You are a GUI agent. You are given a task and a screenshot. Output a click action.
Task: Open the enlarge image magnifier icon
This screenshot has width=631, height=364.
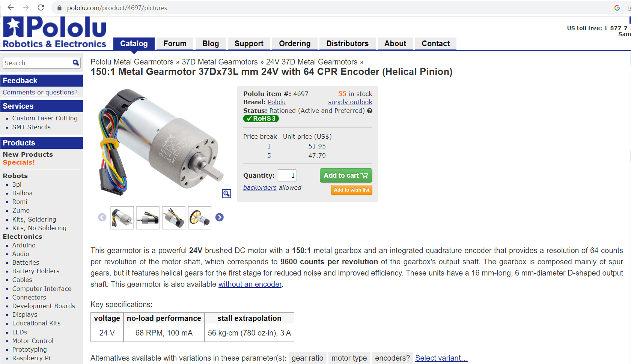click(x=226, y=193)
